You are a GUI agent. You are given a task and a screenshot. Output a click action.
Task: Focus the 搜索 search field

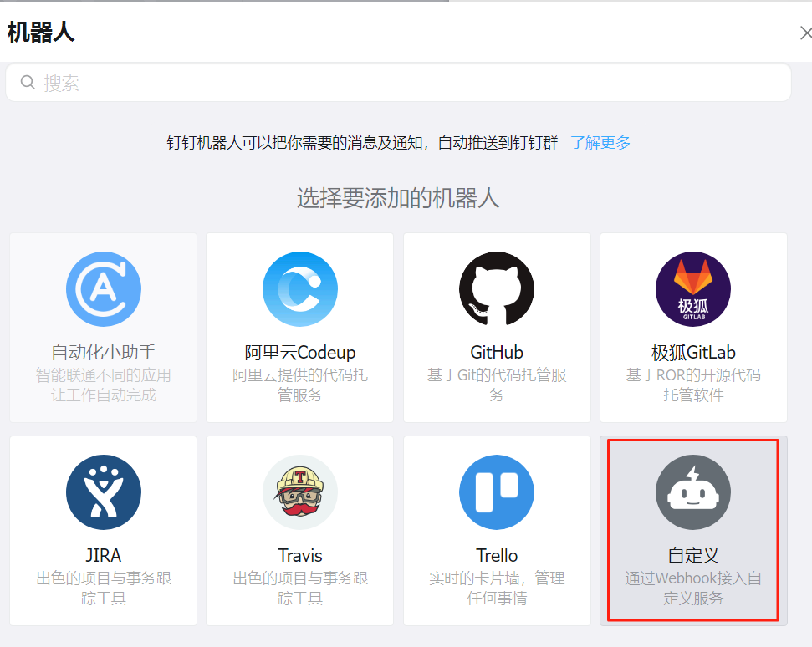point(398,83)
